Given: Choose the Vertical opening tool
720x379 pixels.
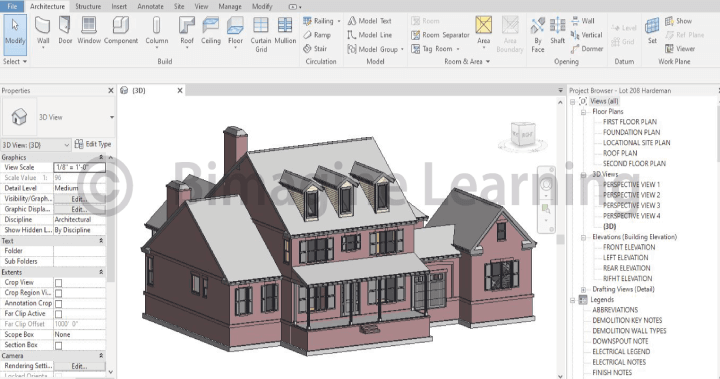Looking at the screenshot, I should (586, 35).
